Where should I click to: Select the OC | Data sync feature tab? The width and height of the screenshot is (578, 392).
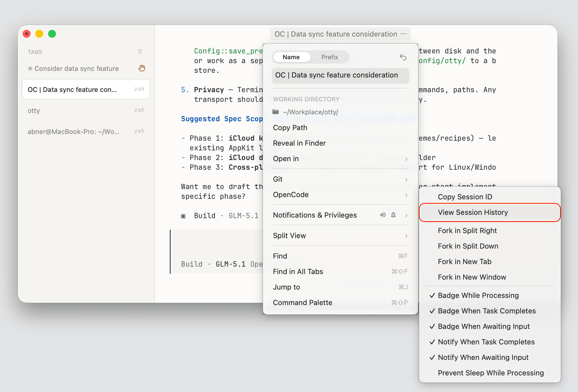click(86, 89)
